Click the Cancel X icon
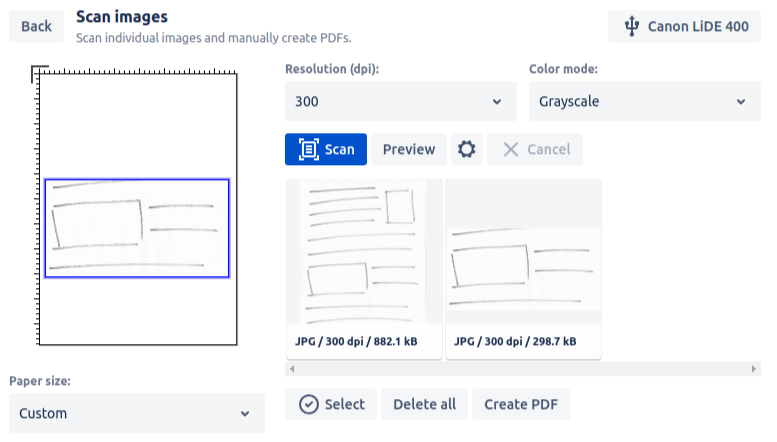This screenshot has width=777, height=442. (511, 149)
